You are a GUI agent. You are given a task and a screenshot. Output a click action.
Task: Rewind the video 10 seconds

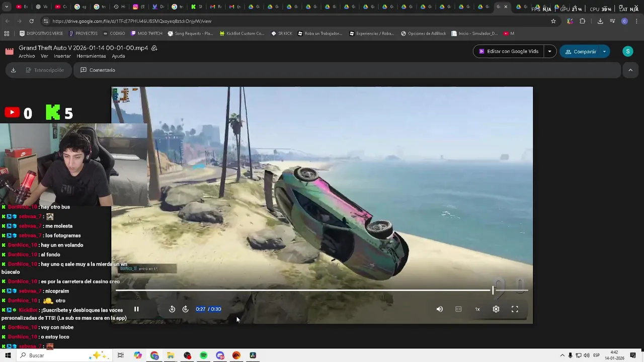point(172,309)
